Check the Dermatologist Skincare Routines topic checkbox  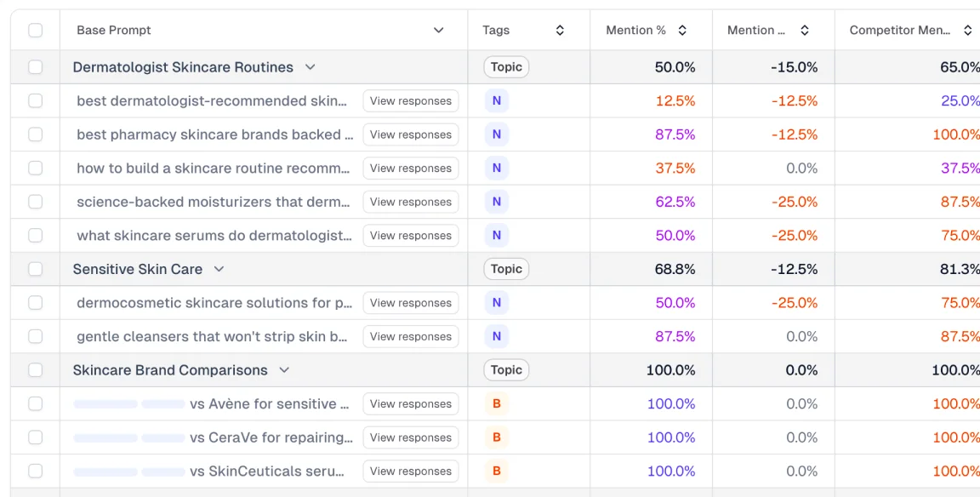pos(35,67)
